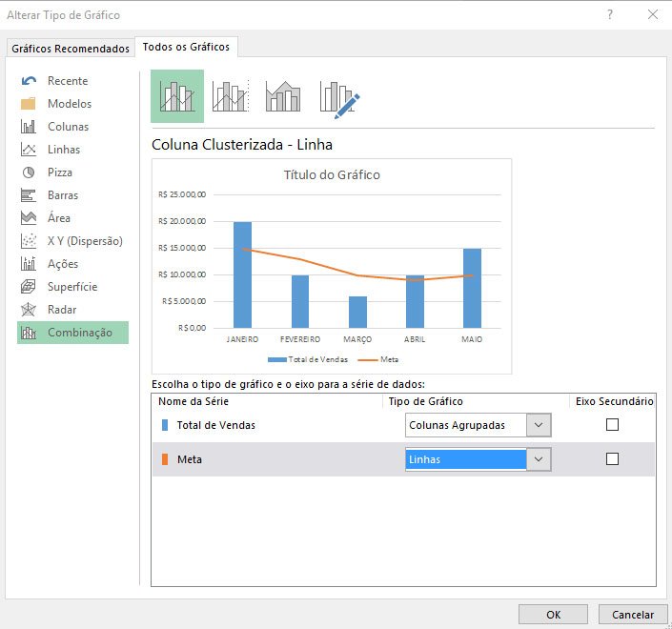The height and width of the screenshot is (629, 672).
Task: Expand Colunas Agrupadas chart type dropdown
Action: point(540,425)
